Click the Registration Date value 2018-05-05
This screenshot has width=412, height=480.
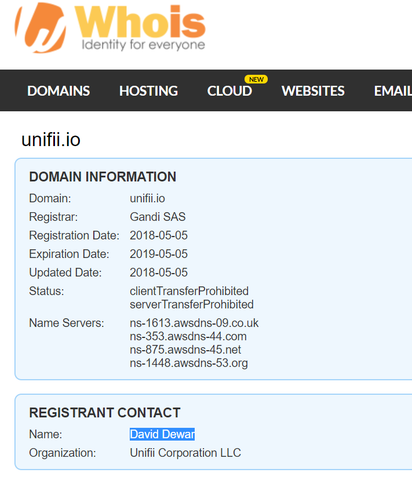pyautogui.click(x=159, y=235)
